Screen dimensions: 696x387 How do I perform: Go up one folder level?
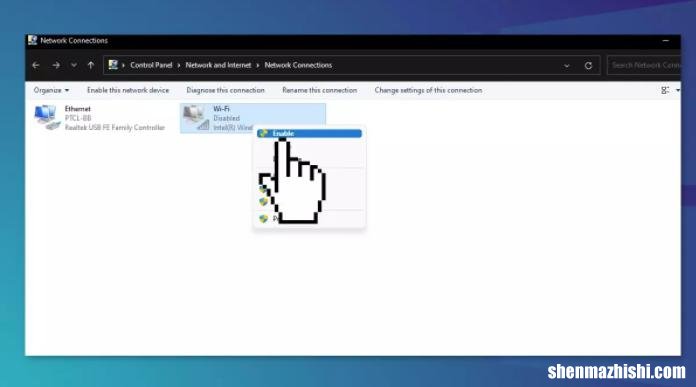coord(91,65)
